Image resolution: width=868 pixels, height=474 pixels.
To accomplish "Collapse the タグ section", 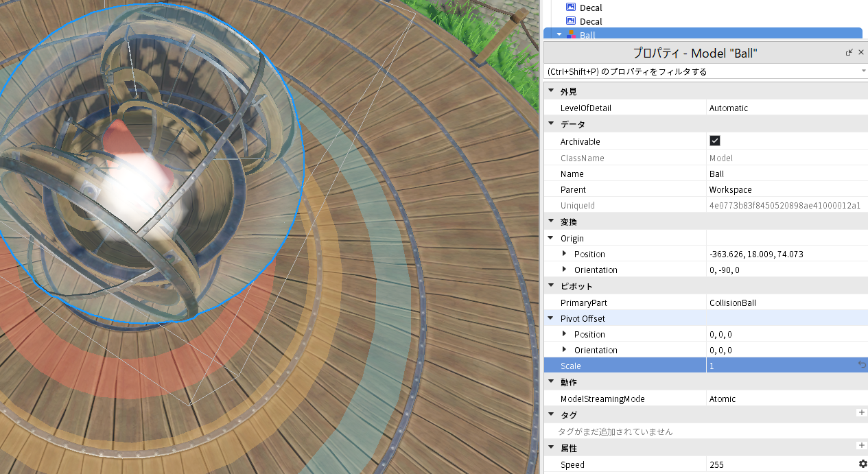I will coord(550,415).
